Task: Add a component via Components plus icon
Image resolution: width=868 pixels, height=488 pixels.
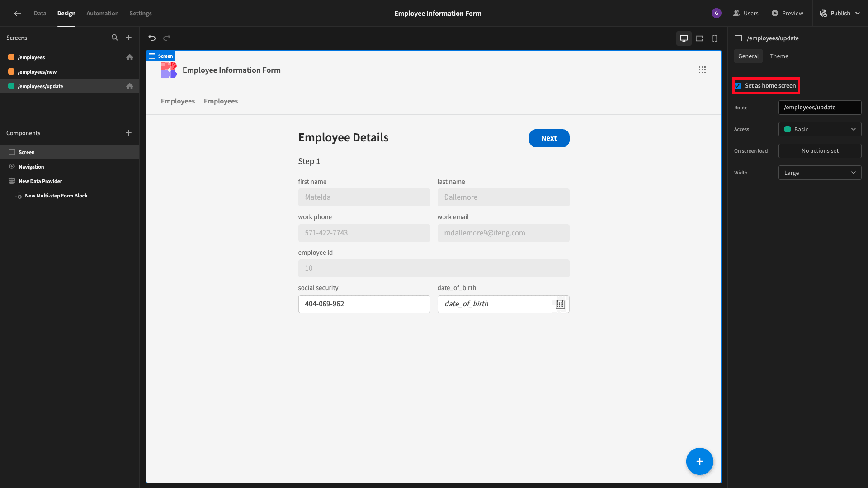Action: [x=129, y=133]
